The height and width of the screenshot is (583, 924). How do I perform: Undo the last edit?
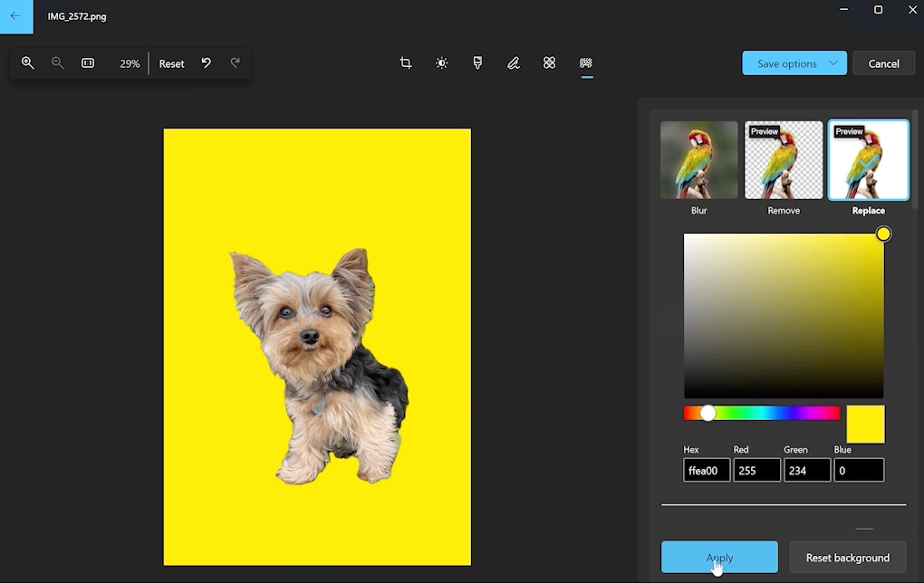pos(207,63)
